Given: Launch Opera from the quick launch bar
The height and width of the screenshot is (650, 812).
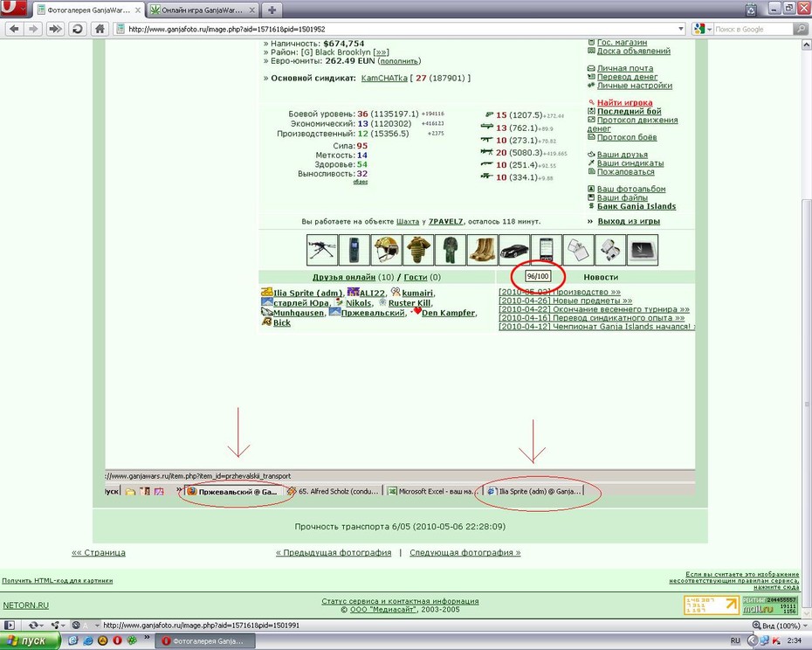Looking at the screenshot, I should (117, 641).
